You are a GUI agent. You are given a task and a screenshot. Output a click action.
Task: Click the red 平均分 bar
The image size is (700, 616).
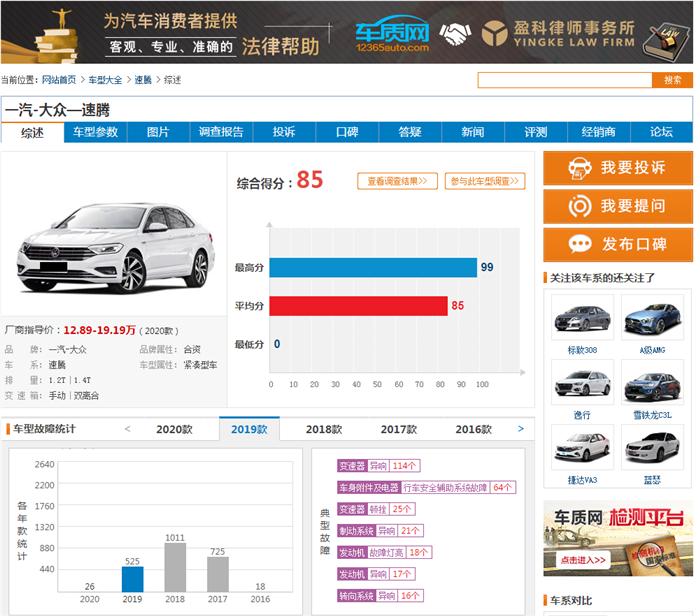click(358, 306)
